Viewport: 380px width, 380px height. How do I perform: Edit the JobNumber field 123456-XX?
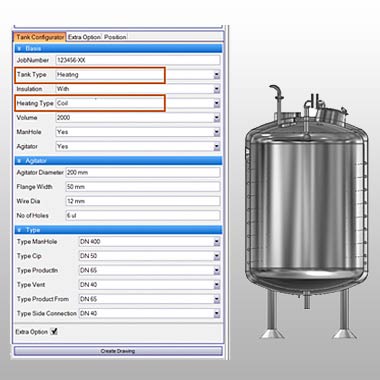click(138, 60)
